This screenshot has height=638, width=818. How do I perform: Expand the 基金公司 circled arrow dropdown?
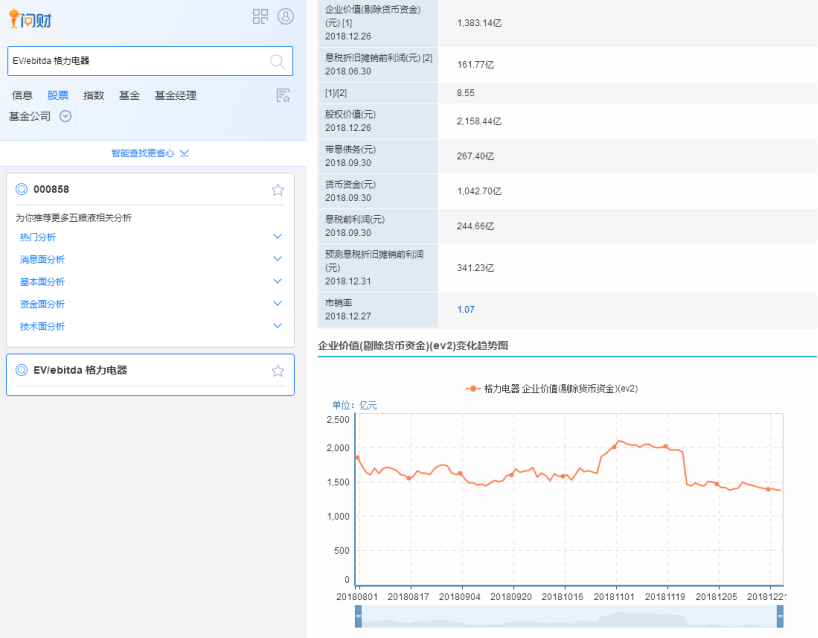[65, 116]
